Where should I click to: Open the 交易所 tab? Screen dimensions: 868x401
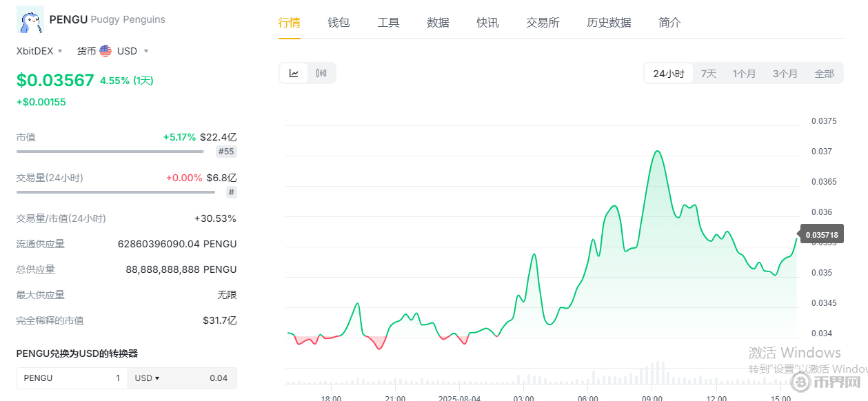click(543, 22)
